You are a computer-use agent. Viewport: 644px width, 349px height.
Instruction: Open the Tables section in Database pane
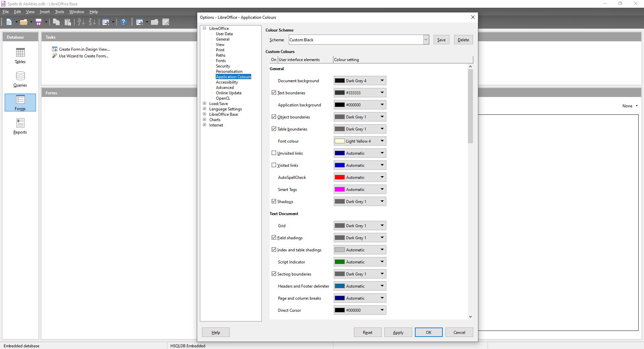point(20,56)
